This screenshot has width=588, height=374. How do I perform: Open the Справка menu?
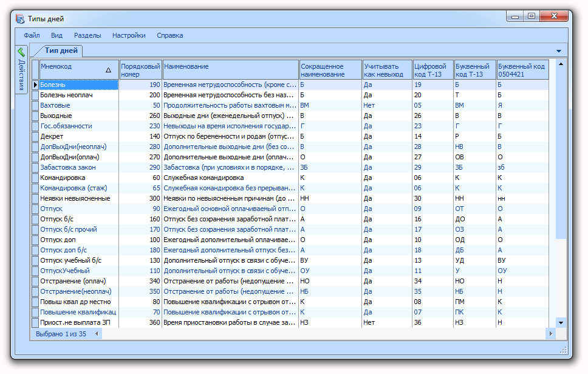(170, 35)
